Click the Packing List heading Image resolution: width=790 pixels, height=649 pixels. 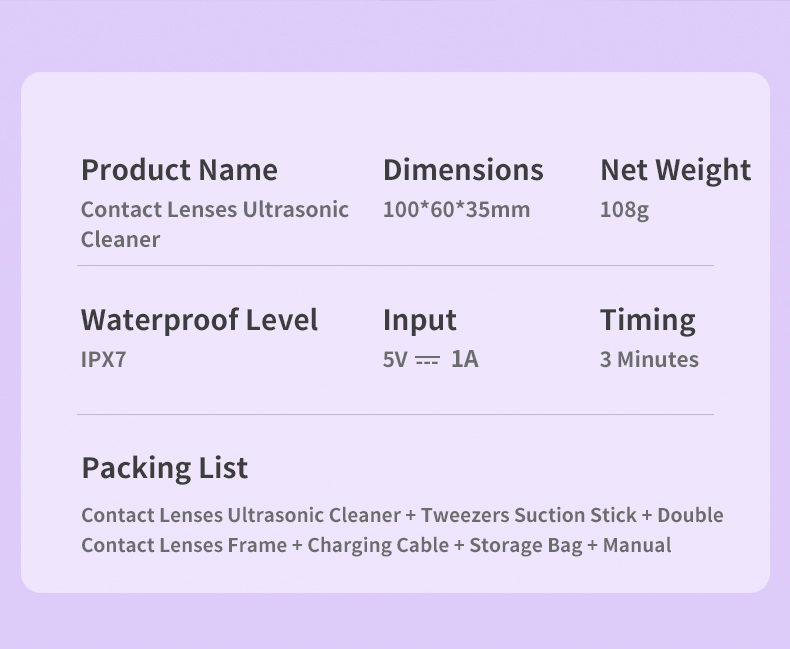[x=165, y=469]
